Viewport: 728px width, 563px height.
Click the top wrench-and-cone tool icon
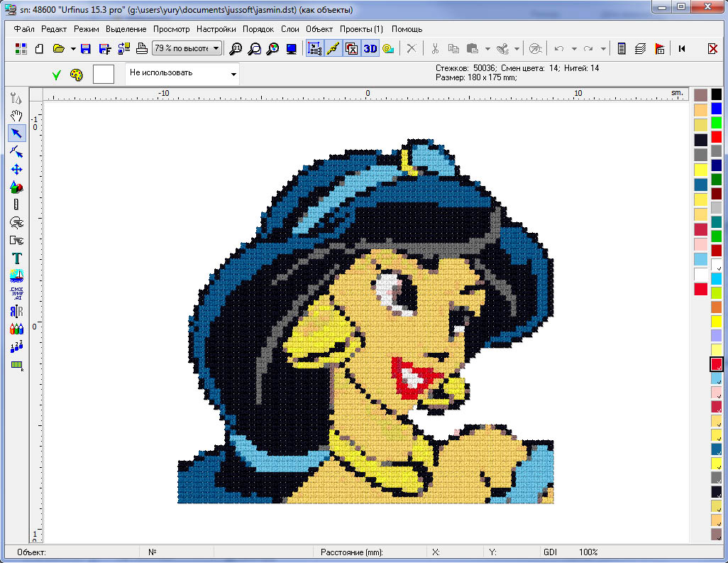click(x=16, y=97)
